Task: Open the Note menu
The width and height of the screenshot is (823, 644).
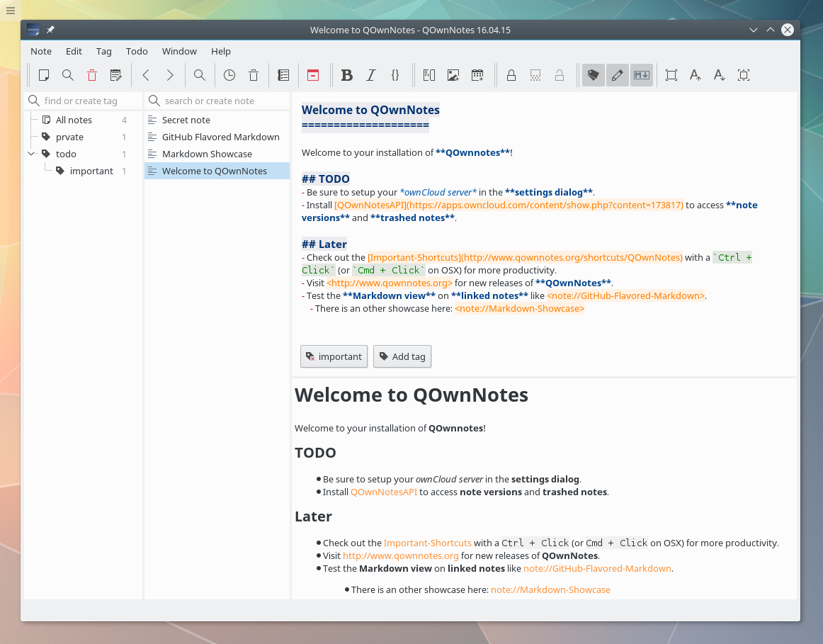Action: click(x=41, y=52)
